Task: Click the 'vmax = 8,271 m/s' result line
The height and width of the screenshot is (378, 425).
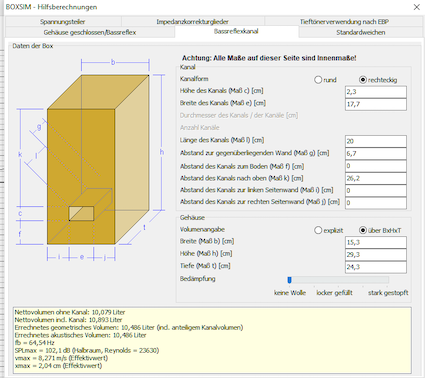Action: pos(61,358)
